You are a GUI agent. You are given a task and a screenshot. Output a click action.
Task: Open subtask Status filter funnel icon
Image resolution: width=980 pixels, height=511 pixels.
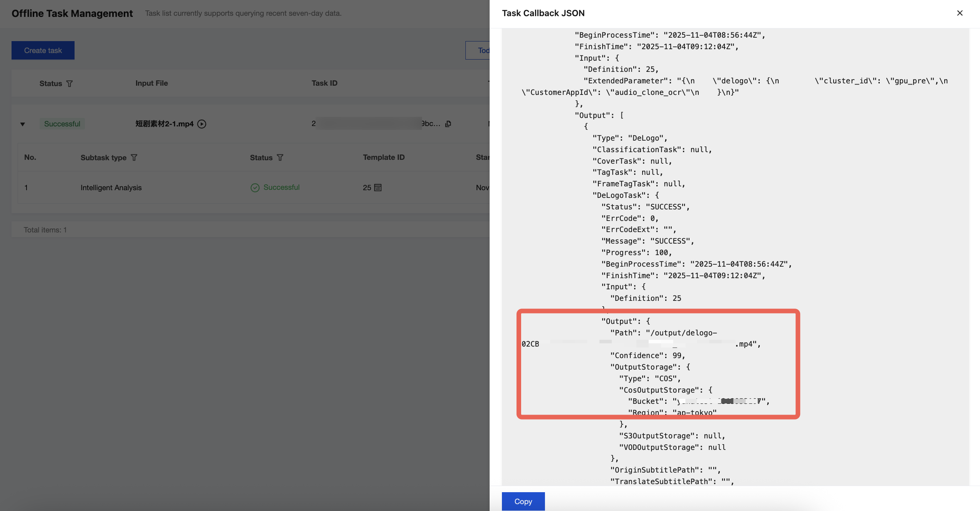(x=280, y=158)
